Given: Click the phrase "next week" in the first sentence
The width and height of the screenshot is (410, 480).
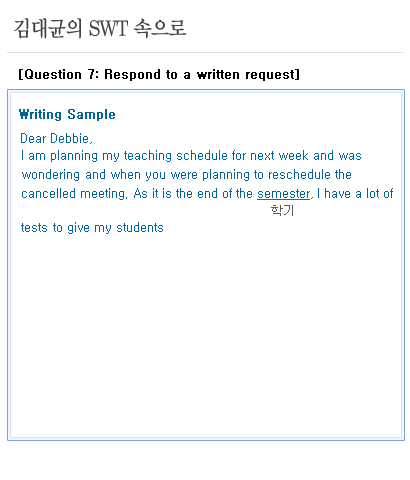Looking at the screenshot, I should coord(279,156).
